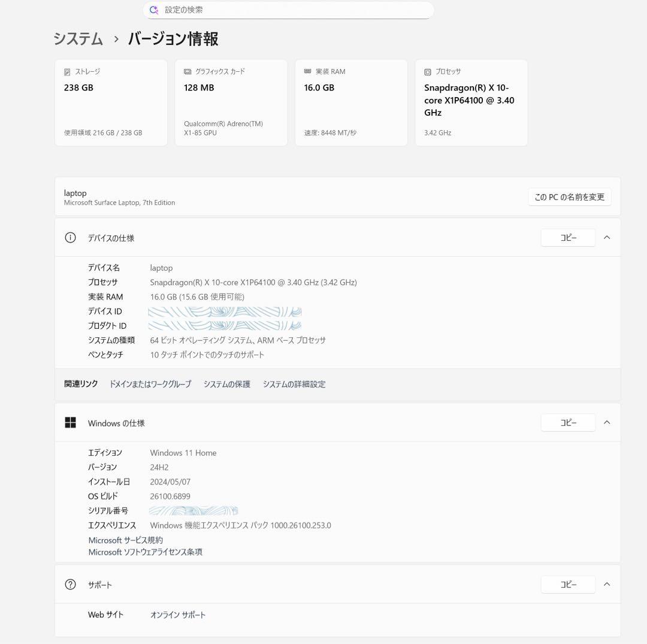The height and width of the screenshot is (644, 647).
Task: Copy Windows specifications with コピー button
Action: click(568, 423)
